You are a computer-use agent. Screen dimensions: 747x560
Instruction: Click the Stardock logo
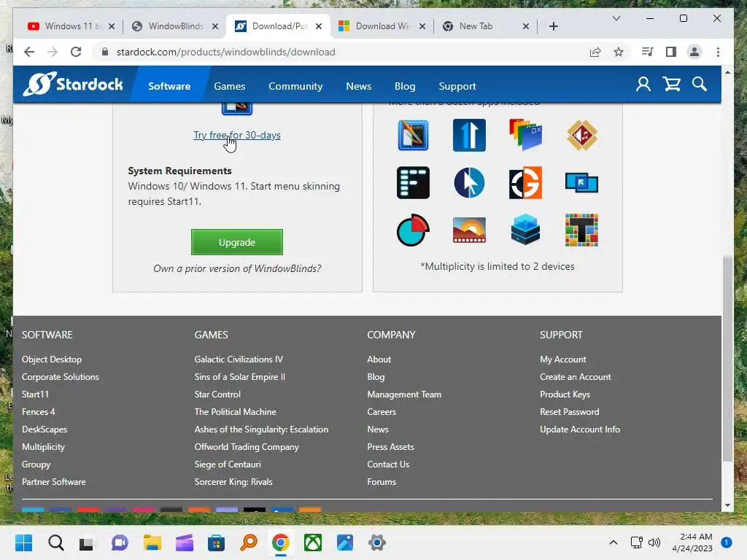click(x=73, y=85)
